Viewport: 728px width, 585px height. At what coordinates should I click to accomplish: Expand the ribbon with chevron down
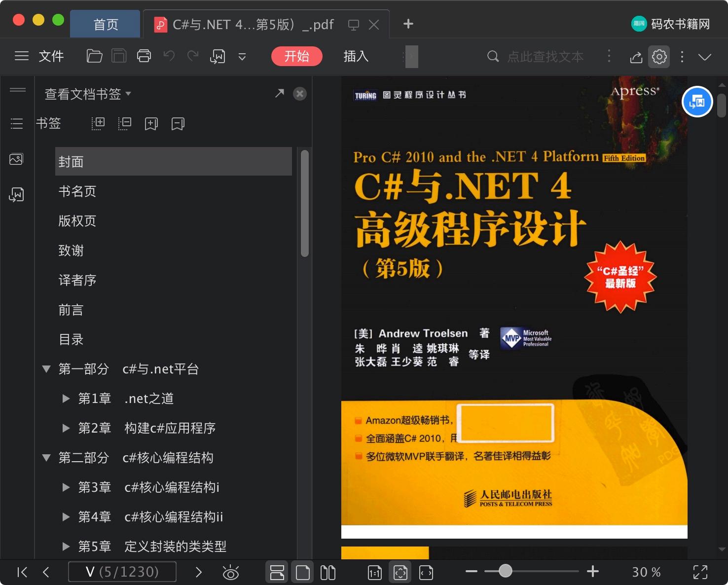(x=705, y=57)
